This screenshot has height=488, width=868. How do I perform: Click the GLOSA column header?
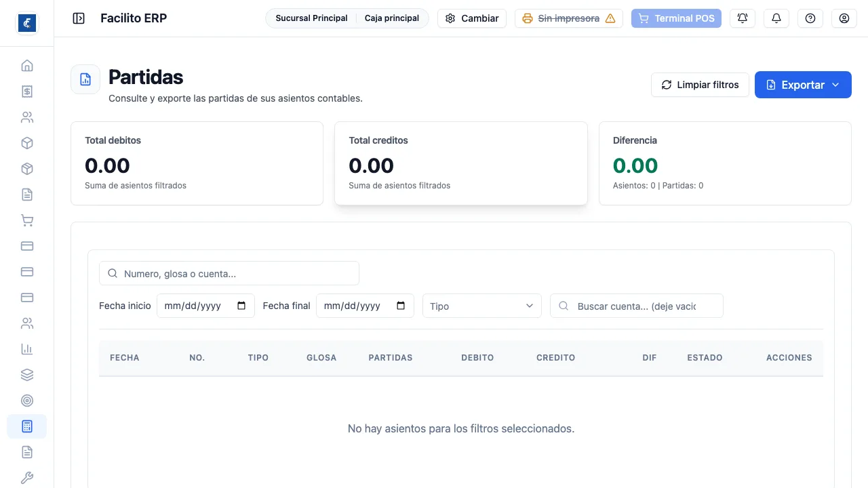(x=321, y=357)
